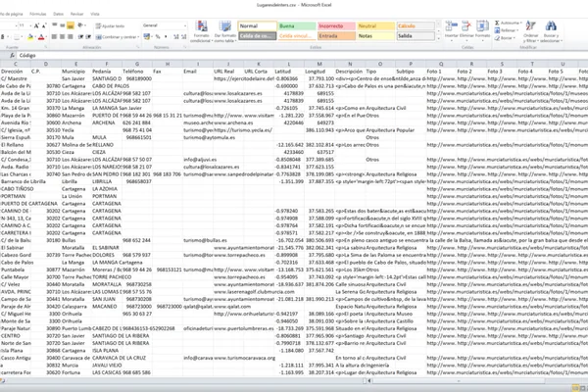Click the percent style icon
Screen dimensions: 588x392
pyautogui.click(x=158, y=37)
